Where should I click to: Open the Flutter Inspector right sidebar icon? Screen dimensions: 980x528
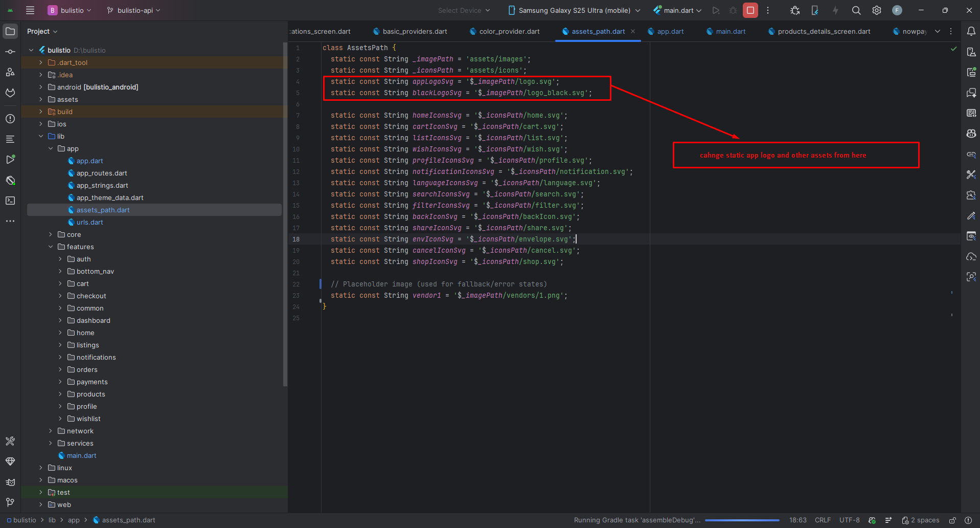click(971, 277)
